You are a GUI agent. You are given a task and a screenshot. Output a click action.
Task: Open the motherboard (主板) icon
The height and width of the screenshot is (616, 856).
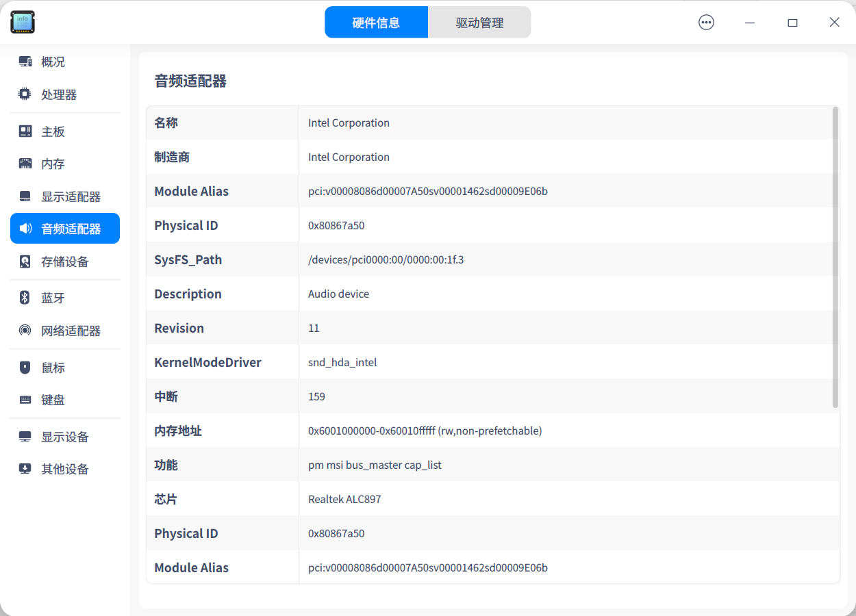coord(25,131)
